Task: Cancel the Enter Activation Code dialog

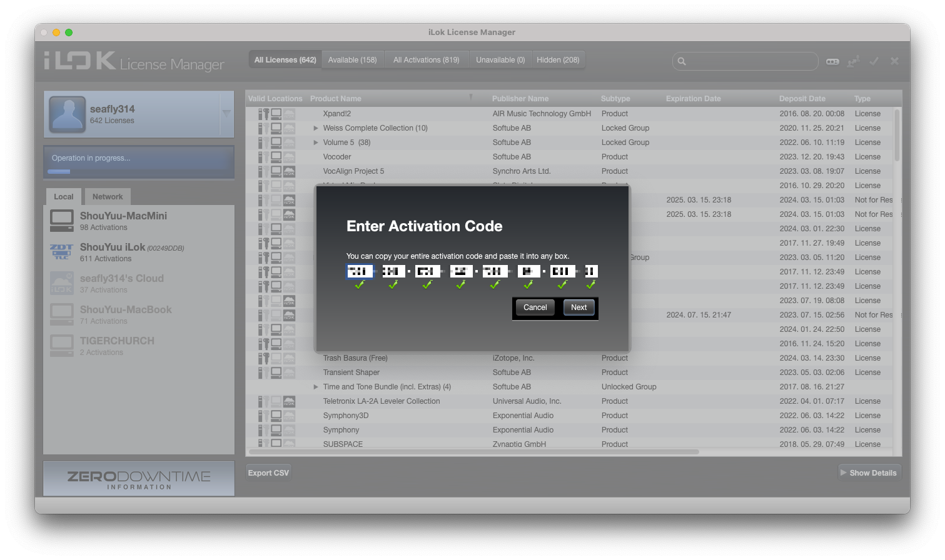Action: pyautogui.click(x=535, y=307)
